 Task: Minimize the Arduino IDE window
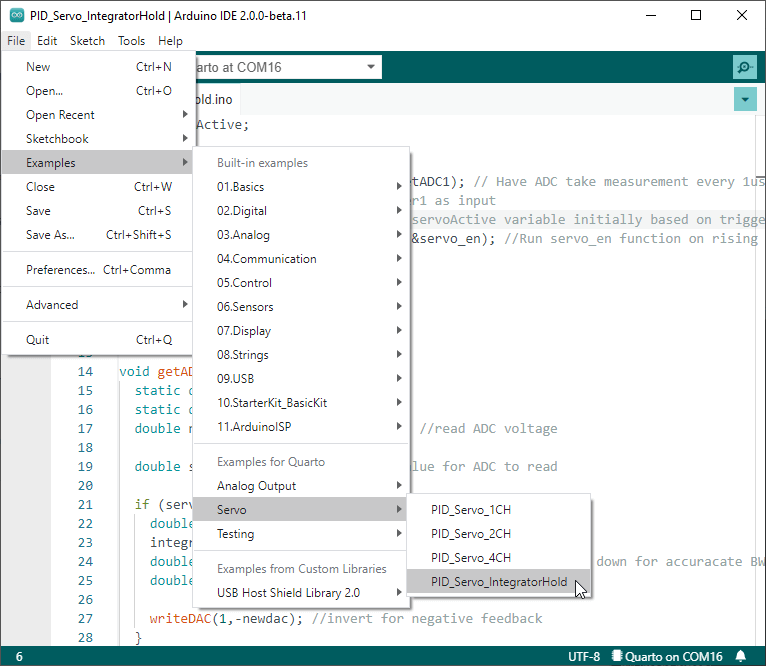pyautogui.click(x=651, y=15)
